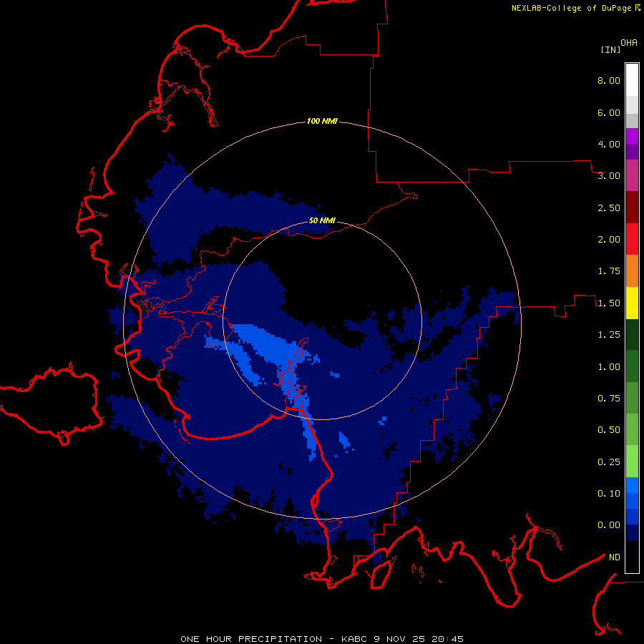Select the 1.25 legend value
This screenshot has width=644, height=644.
click(609, 335)
